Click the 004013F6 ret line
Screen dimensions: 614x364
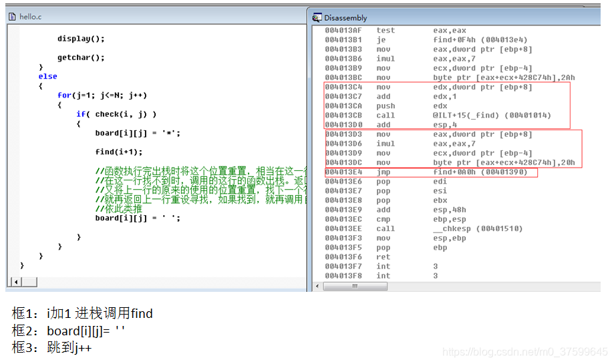coord(357,257)
